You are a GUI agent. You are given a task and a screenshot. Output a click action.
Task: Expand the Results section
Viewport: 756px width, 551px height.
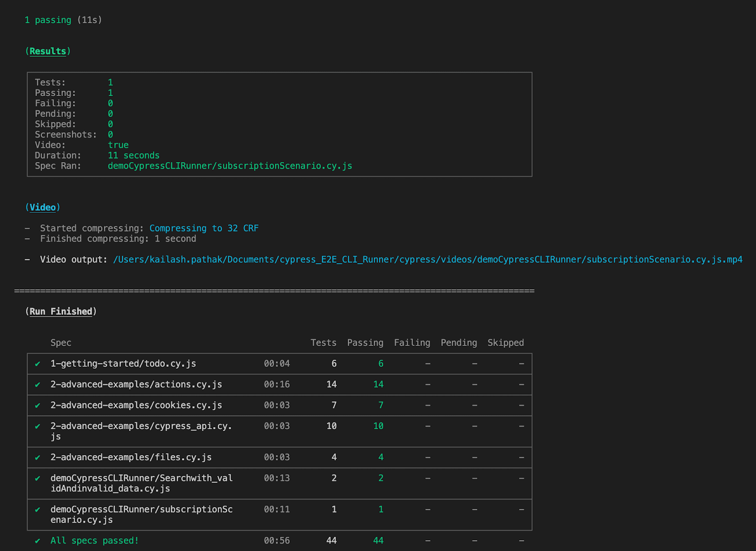[48, 51]
